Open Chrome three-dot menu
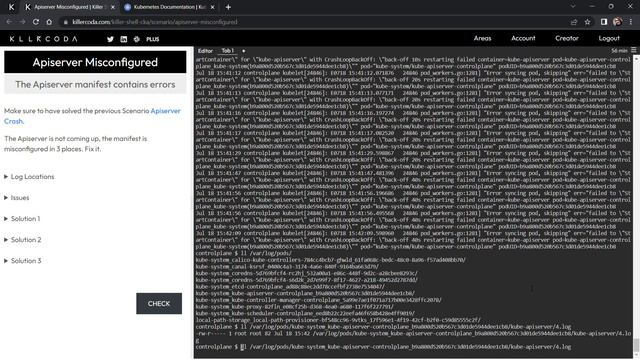 (x=631, y=22)
